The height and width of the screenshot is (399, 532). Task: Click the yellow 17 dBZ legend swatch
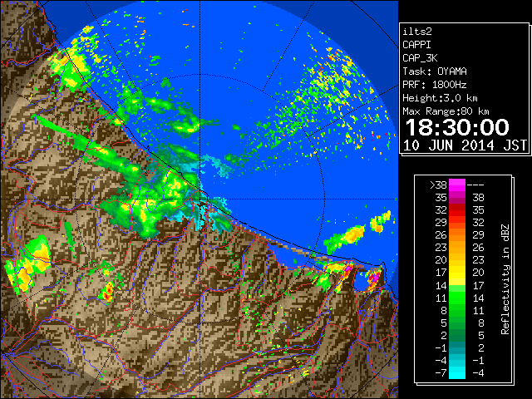coord(457,273)
